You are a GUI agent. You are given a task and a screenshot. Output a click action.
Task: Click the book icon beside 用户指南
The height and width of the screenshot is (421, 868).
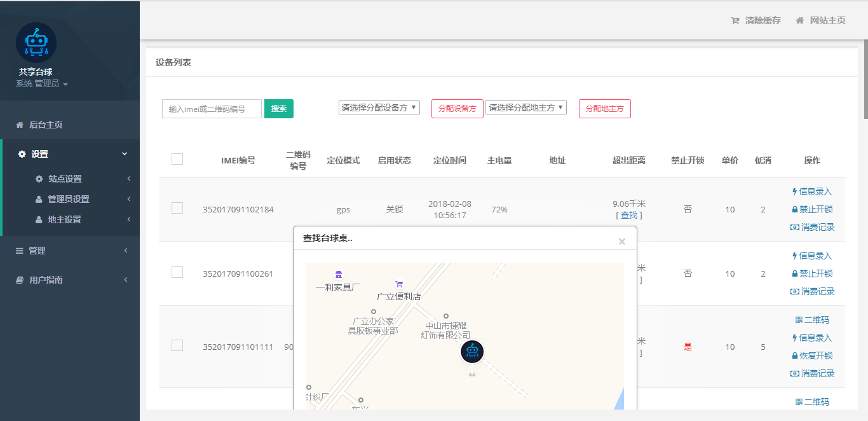20,280
